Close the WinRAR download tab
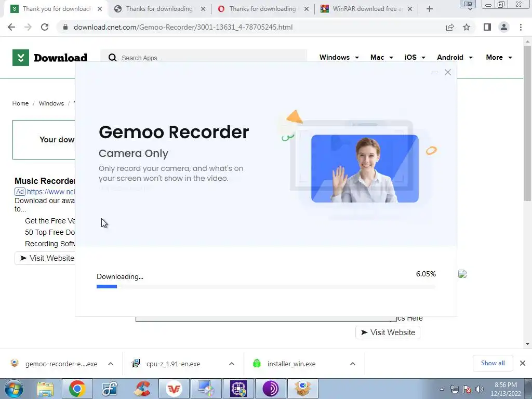This screenshot has width=532, height=399. 410,9
